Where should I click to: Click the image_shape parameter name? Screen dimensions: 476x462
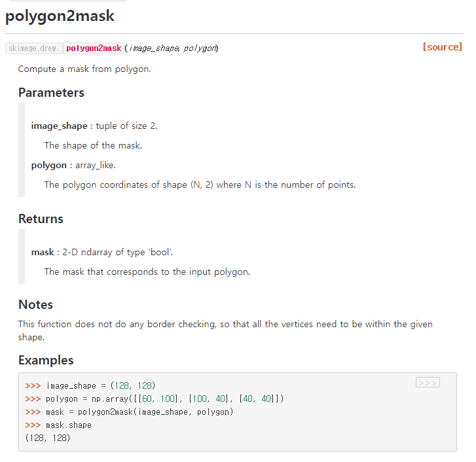(x=59, y=126)
